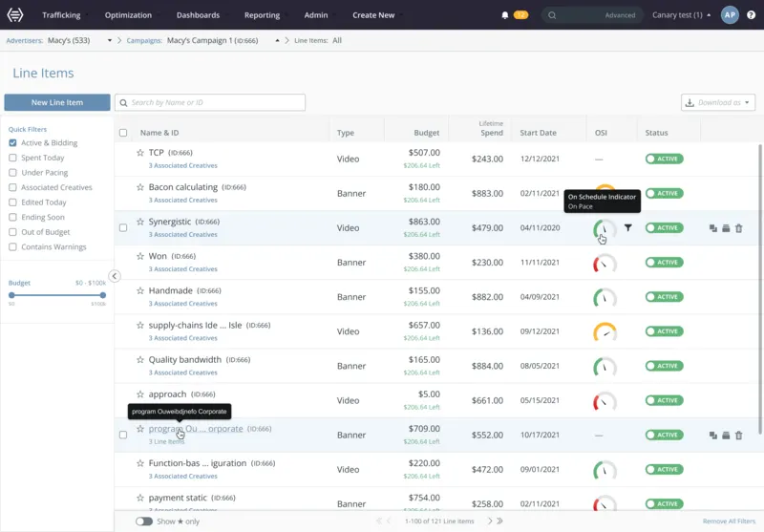The height and width of the screenshot is (532, 764).
Task: Check the Spent Today filter
Action: click(x=12, y=158)
